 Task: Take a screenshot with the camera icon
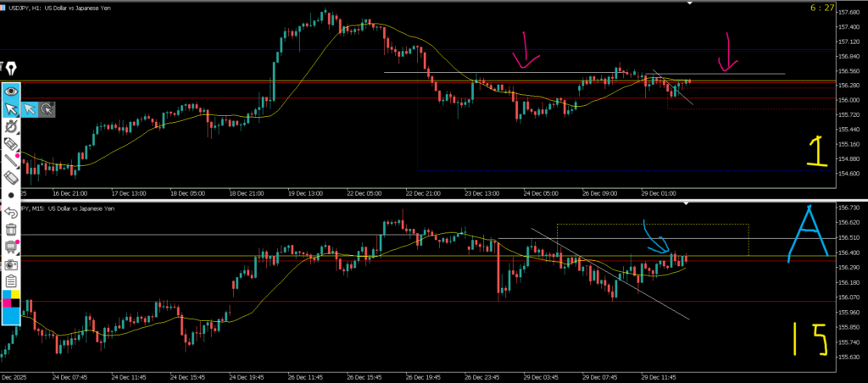pos(11,264)
